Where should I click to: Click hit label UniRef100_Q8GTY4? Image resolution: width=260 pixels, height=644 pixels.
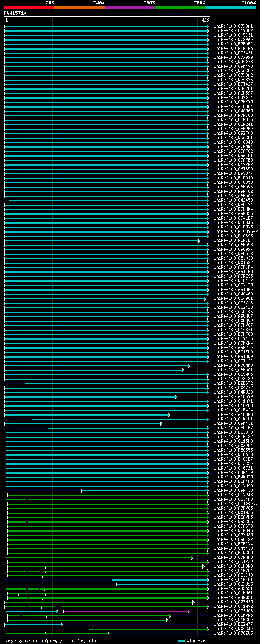click(x=233, y=205)
